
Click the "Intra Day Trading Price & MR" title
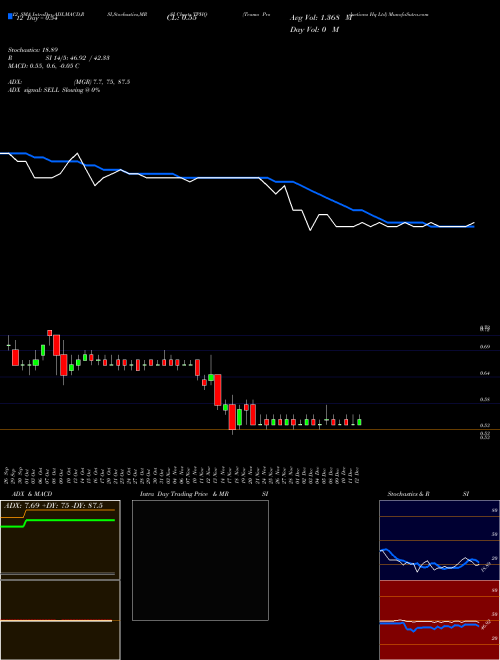pyautogui.click(x=184, y=494)
